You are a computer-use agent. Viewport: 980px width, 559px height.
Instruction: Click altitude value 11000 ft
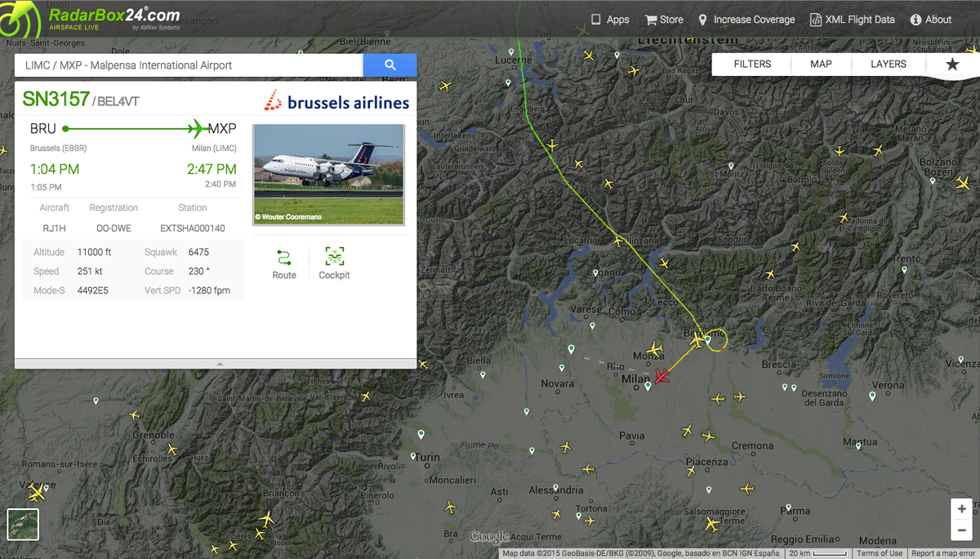click(95, 252)
